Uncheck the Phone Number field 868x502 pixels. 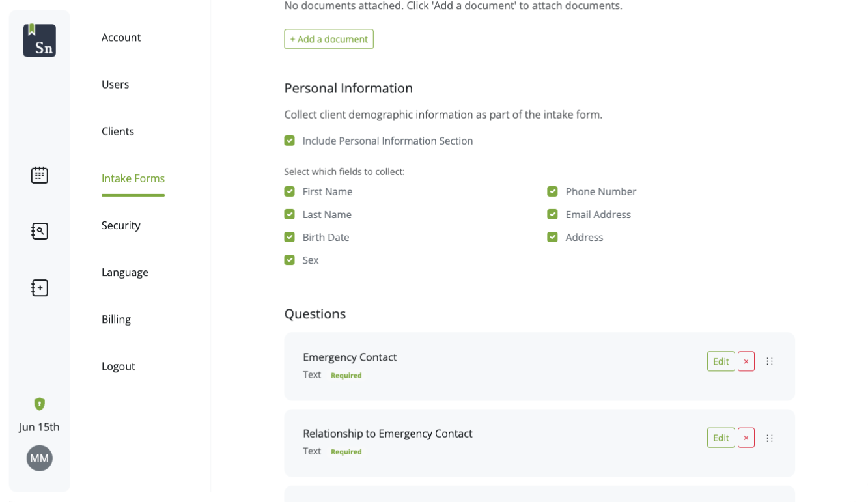point(552,191)
